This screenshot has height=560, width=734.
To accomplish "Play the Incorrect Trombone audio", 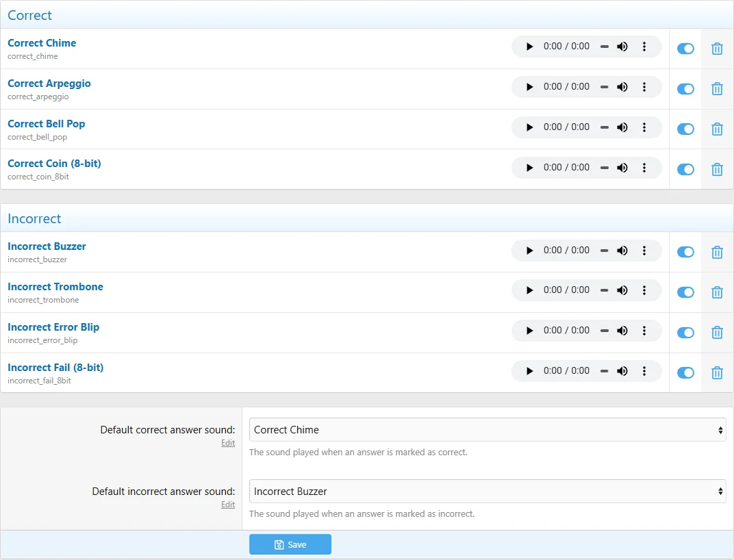I will [x=529, y=290].
